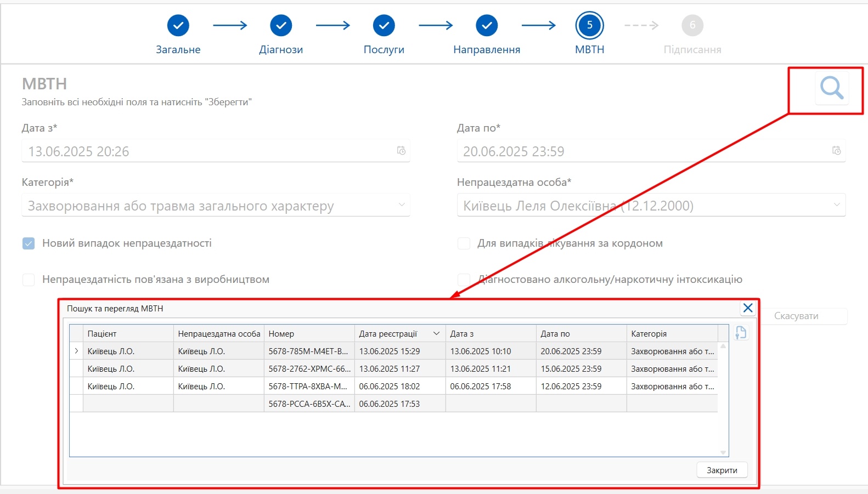Open calendar icon in Дата з field
Viewport: 868px width, 494px height.
(x=401, y=151)
